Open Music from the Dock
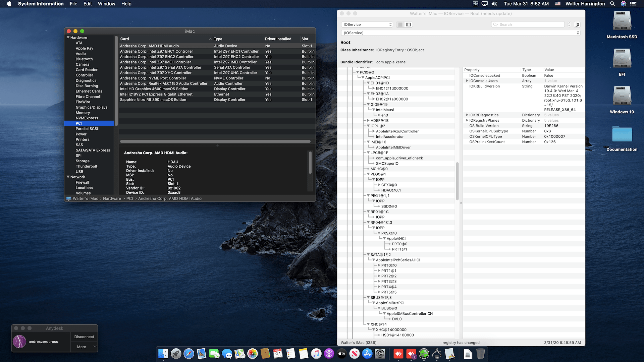Image resolution: width=644 pixels, height=362 pixels. (316, 354)
